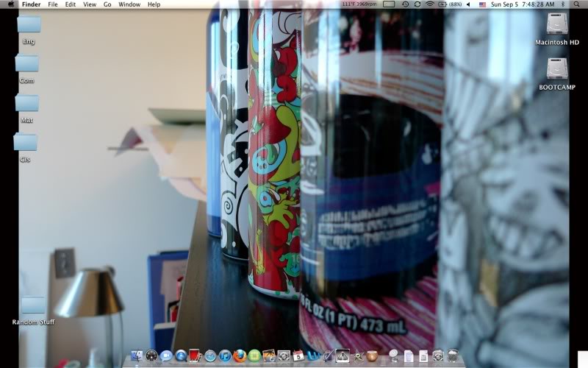Select the Eng folder on desktop
Screen dimensions: 588x368
[x=29, y=24]
